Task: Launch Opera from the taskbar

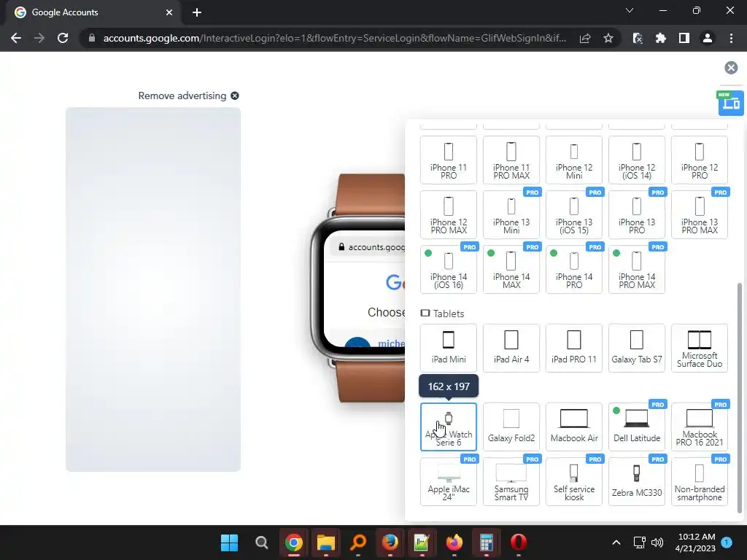Action: 519,542
